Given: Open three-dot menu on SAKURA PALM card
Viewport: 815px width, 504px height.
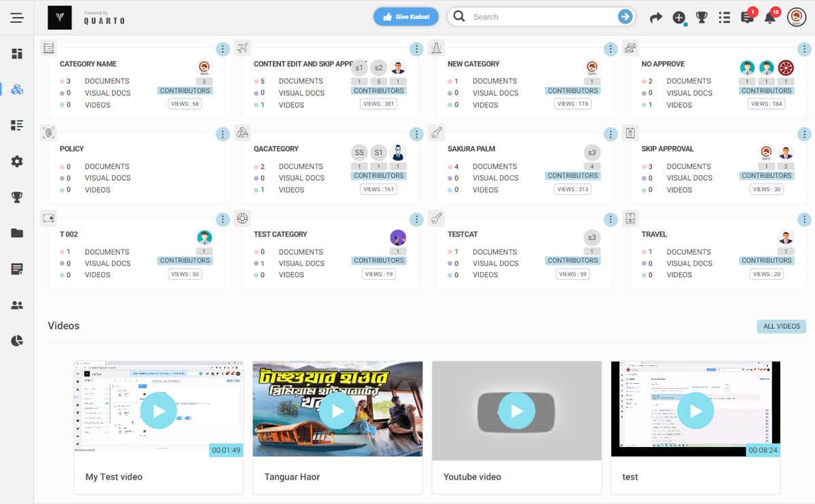Looking at the screenshot, I should [x=611, y=134].
